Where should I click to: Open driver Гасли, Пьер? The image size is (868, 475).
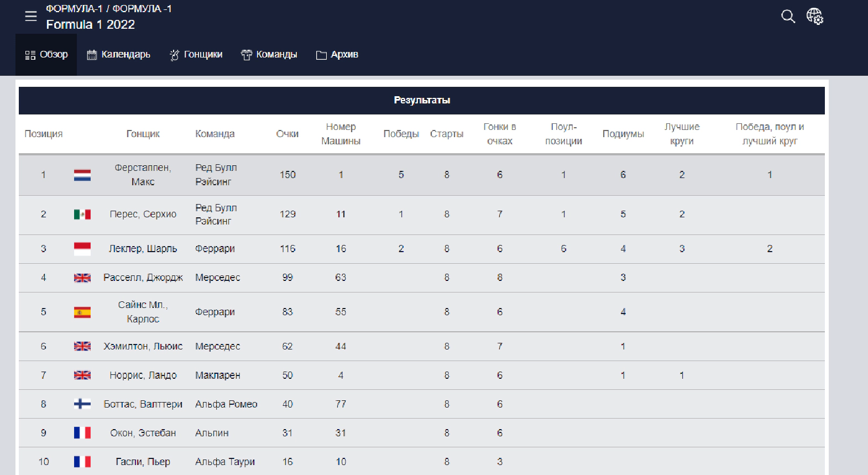point(143,462)
